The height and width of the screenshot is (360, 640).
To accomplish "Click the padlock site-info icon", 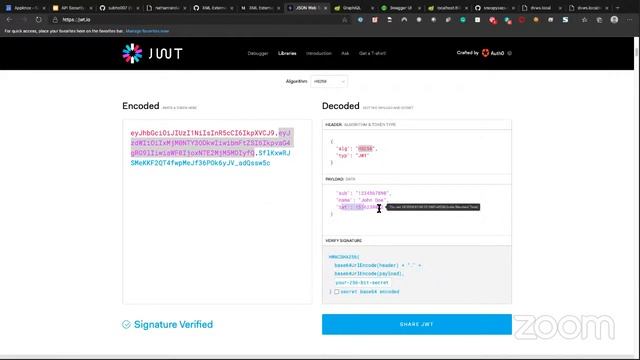I will point(55,20).
